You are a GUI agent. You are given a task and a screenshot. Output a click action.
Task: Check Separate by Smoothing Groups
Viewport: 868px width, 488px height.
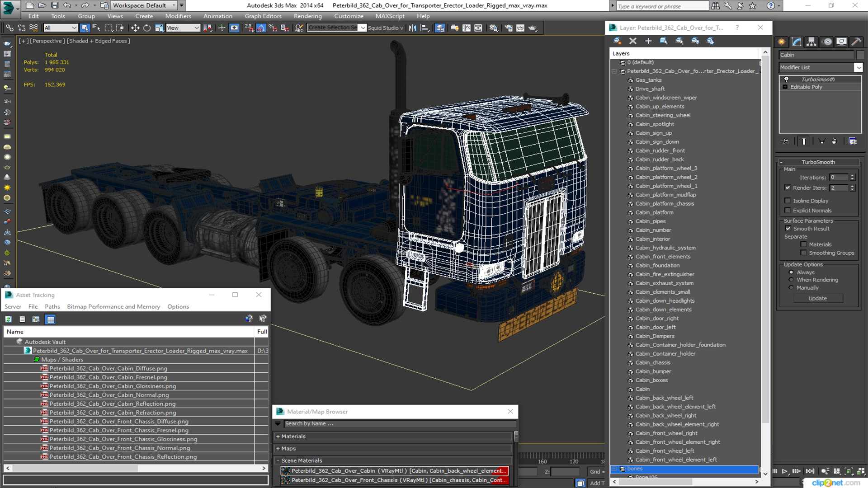coord(803,253)
